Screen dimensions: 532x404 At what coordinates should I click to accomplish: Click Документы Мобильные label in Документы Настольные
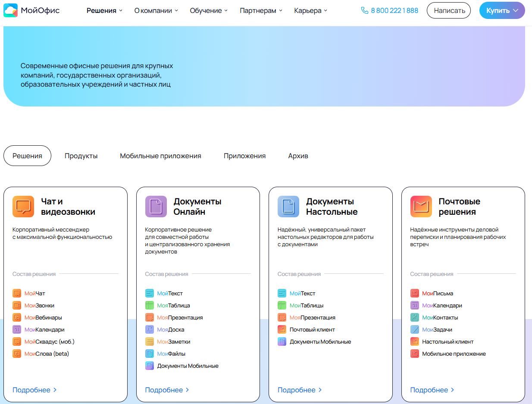(320, 341)
